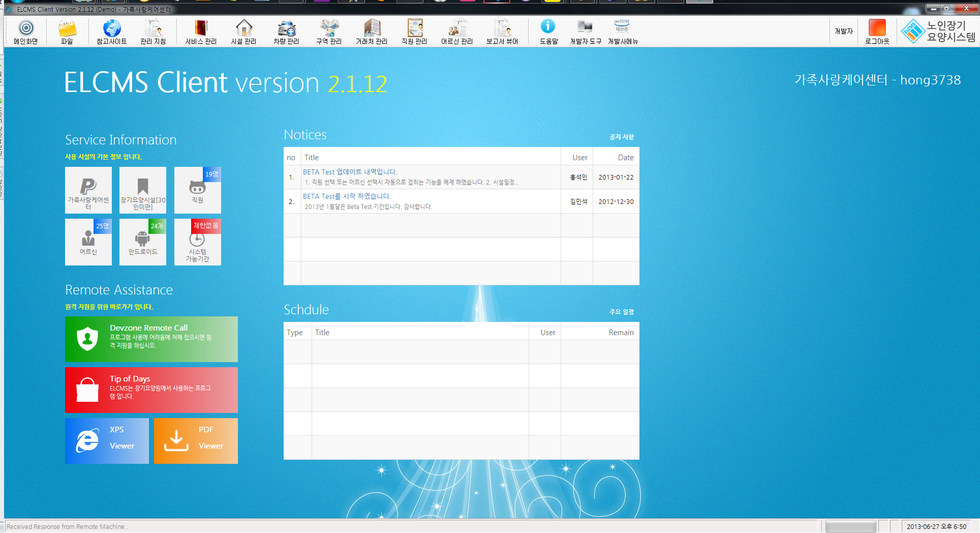The width and height of the screenshot is (980, 533).
Task: Open 구역 관리 toolbar icon
Action: 329,32
